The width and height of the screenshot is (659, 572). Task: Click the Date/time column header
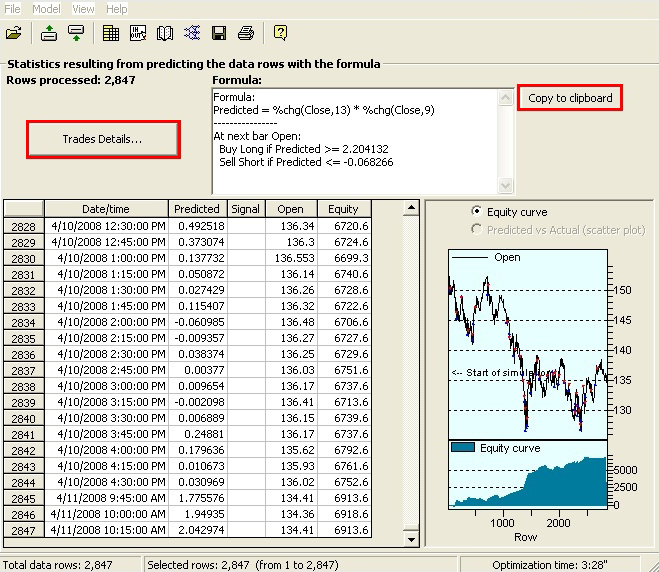coord(106,209)
